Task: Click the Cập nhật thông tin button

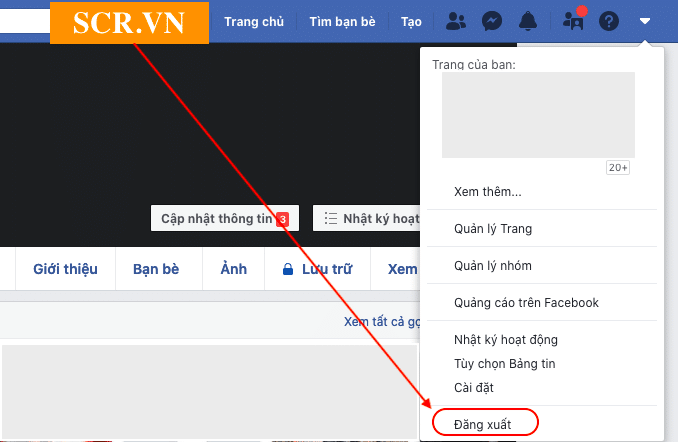Action: point(225,218)
